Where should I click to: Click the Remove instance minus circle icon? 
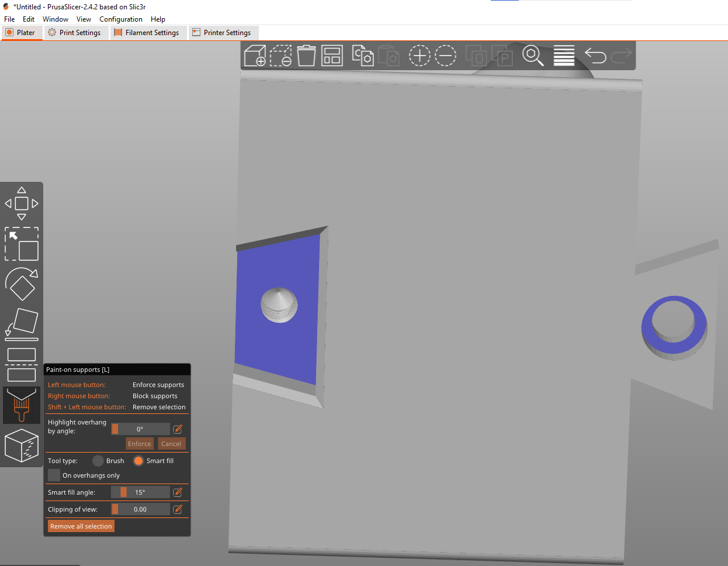pyautogui.click(x=445, y=56)
